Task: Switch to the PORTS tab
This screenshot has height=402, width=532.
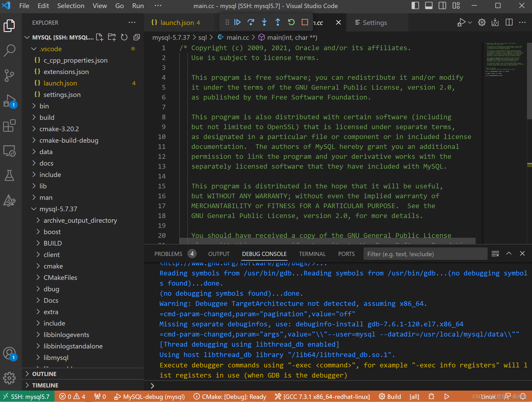Action: 346,254
